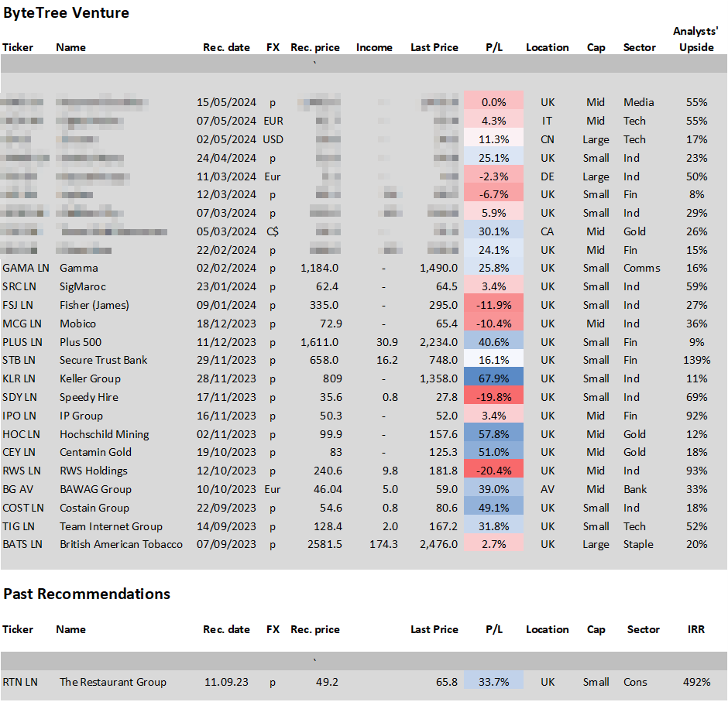
Task: Click the British American Tobacco name cell
Action: click(121, 544)
